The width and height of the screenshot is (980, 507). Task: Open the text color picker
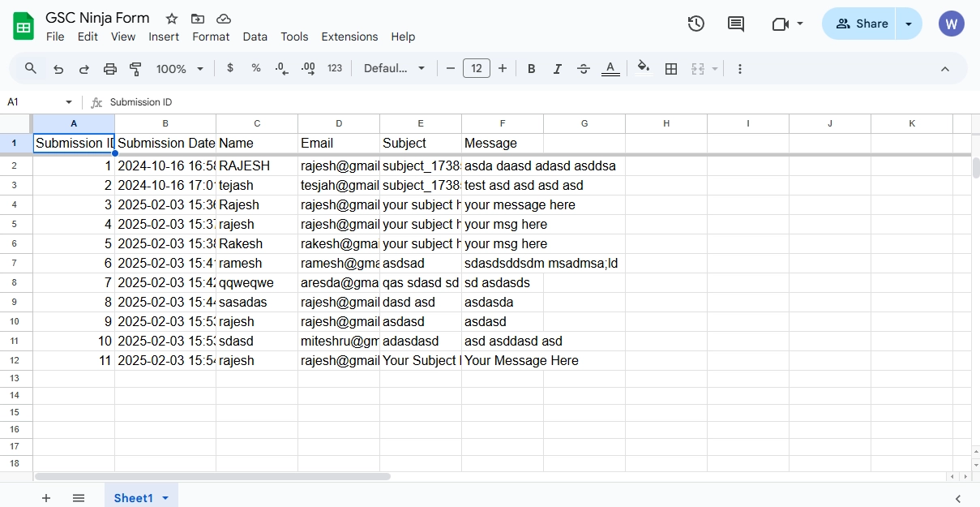pos(610,68)
